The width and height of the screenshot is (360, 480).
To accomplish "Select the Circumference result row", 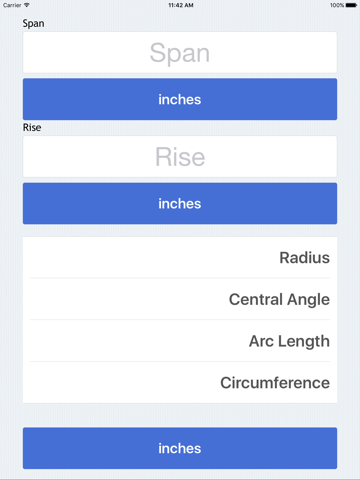I will pyautogui.click(x=180, y=382).
